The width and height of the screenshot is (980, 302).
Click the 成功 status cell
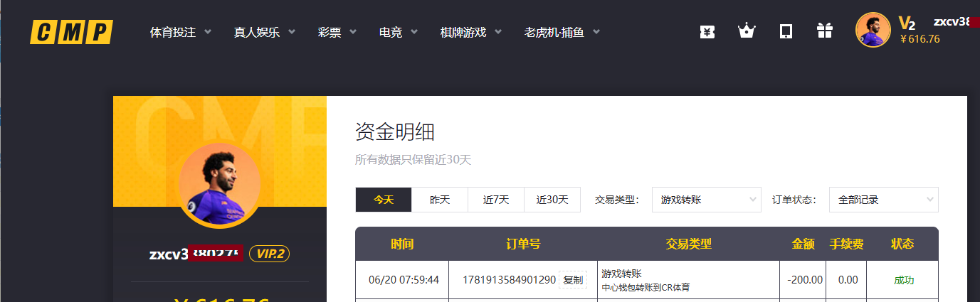904,280
